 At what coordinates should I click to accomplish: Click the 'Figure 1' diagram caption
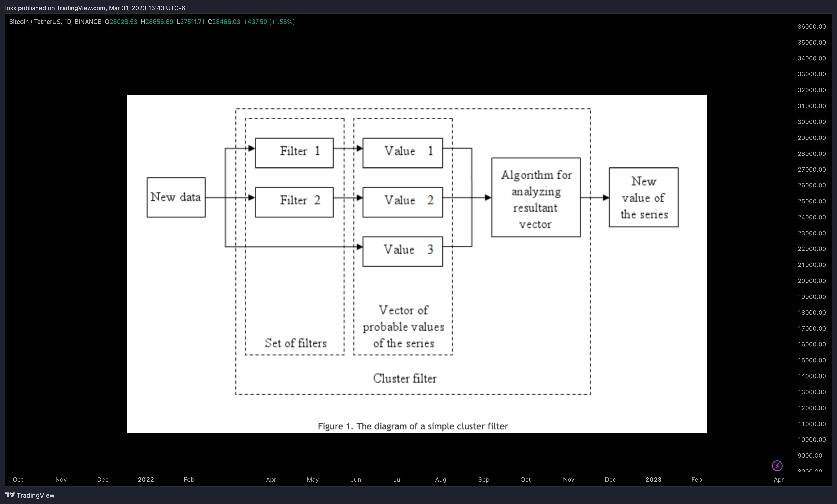click(x=413, y=426)
